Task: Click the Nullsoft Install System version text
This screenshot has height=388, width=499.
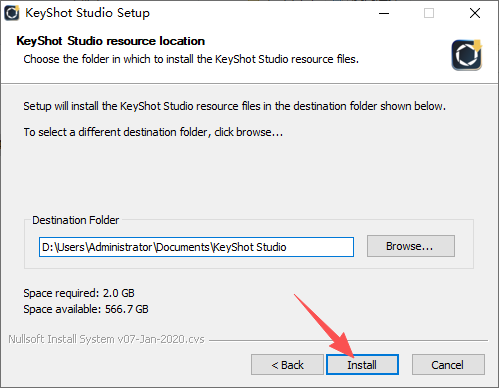Action: (x=106, y=339)
